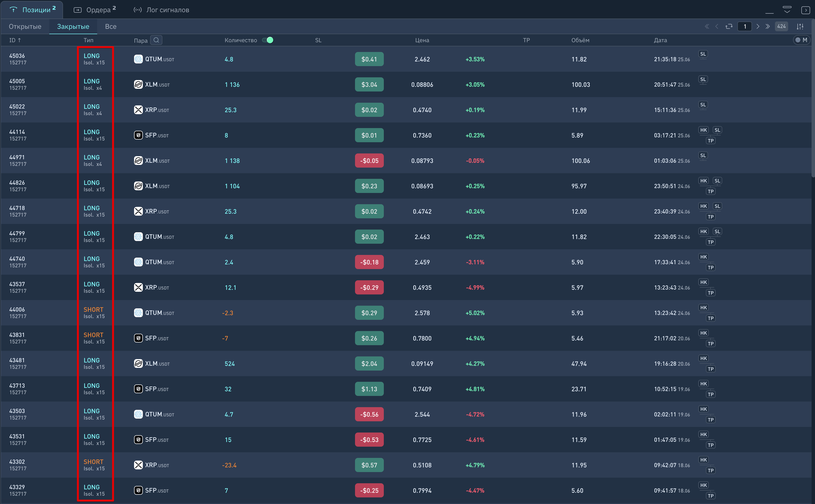Click the vertical scrollbar on the right
Viewport: 815px width, 504px height.
(x=813, y=100)
